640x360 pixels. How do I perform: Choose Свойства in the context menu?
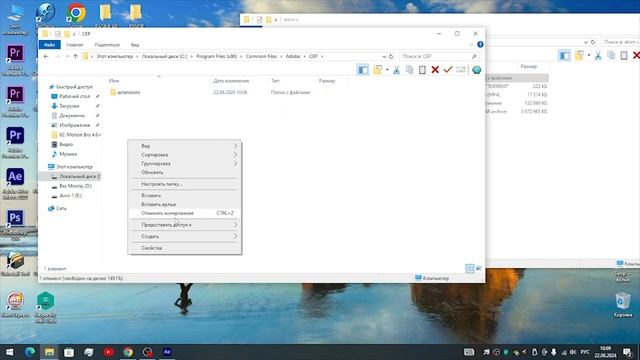click(x=184, y=248)
